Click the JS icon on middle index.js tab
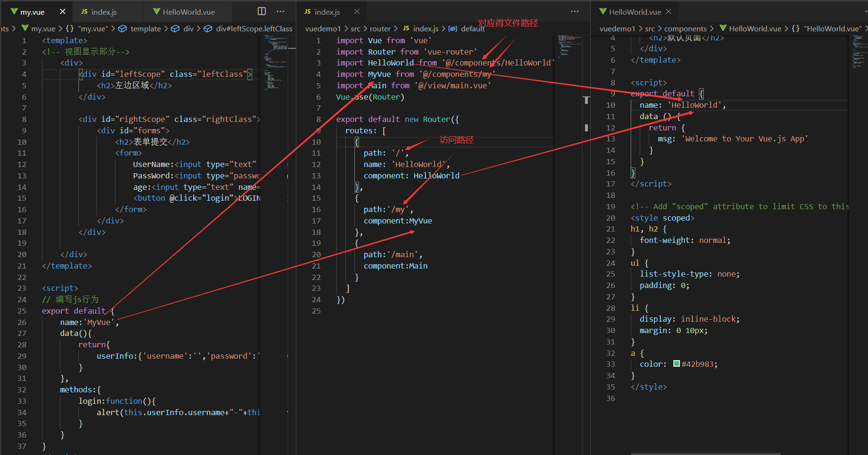Viewport: 868px width, 455px height. coord(307,11)
